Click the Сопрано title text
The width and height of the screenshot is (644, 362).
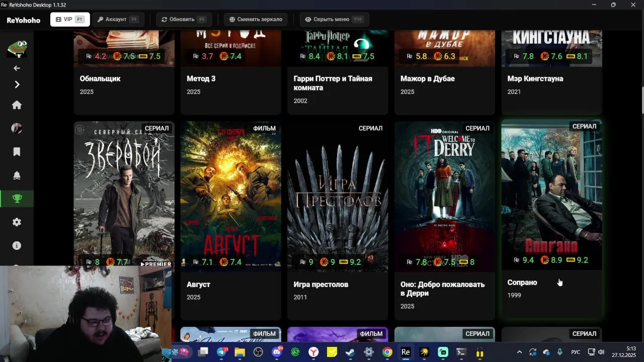pos(522,283)
